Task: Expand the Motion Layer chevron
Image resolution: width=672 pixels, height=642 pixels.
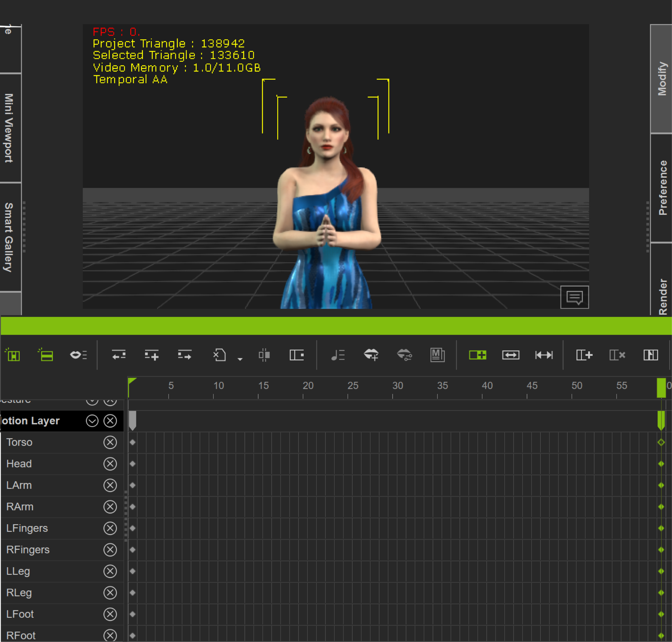Action: coord(92,421)
